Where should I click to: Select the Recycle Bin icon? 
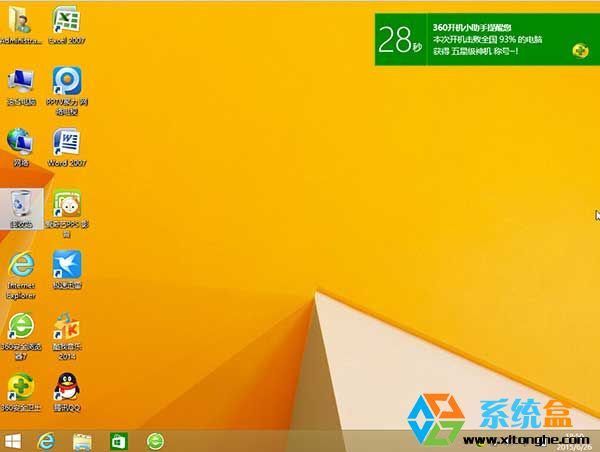(21, 205)
